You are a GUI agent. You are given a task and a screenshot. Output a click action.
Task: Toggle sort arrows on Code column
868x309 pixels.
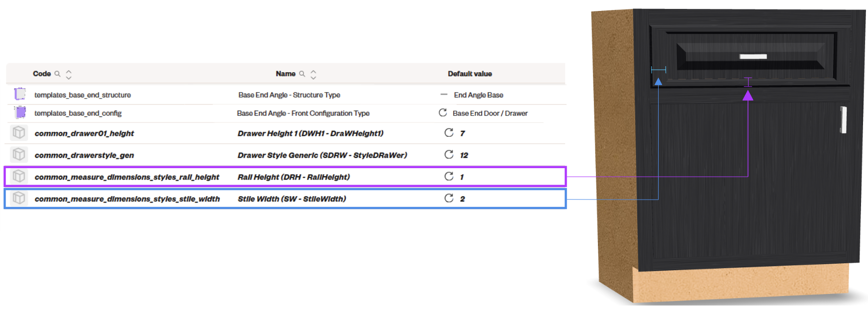pyautogui.click(x=69, y=74)
